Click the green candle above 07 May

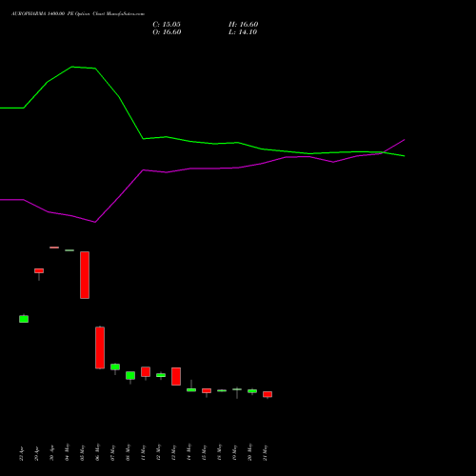click(x=115, y=367)
